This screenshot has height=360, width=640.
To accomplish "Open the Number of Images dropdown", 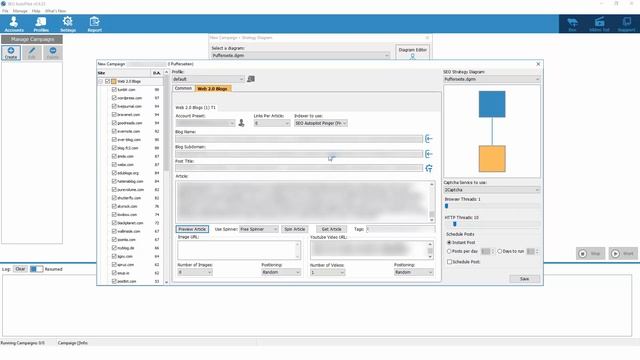I will tap(195, 272).
